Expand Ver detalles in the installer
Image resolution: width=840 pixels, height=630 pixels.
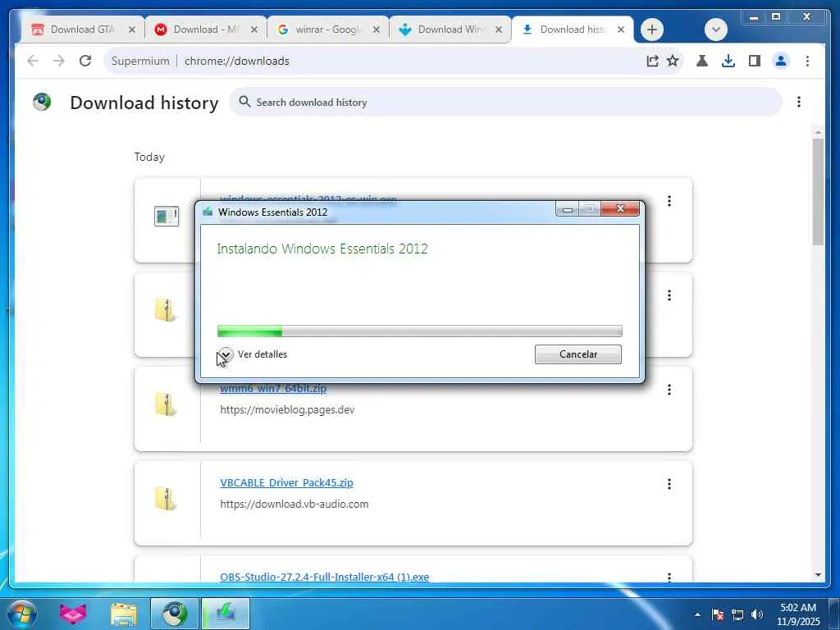click(253, 354)
